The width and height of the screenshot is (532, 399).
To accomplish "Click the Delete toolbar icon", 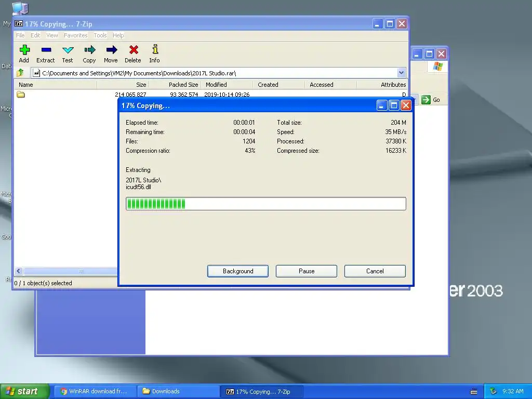I will [x=134, y=50].
